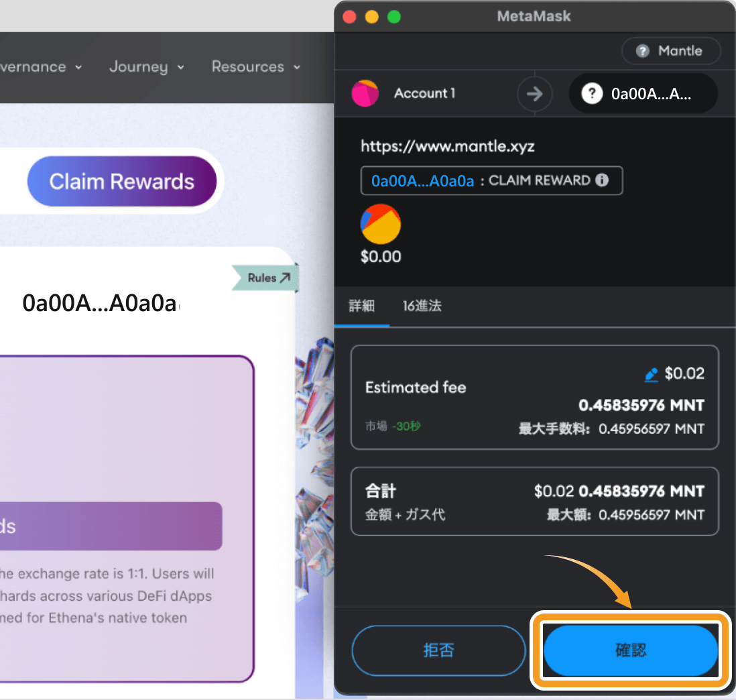Click the 合計 total label
This screenshot has width=736, height=700.
(x=381, y=491)
